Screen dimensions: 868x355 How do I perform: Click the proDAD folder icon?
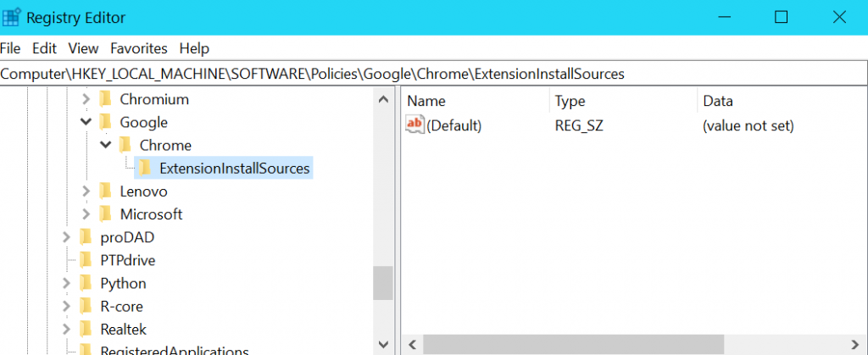point(86,237)
